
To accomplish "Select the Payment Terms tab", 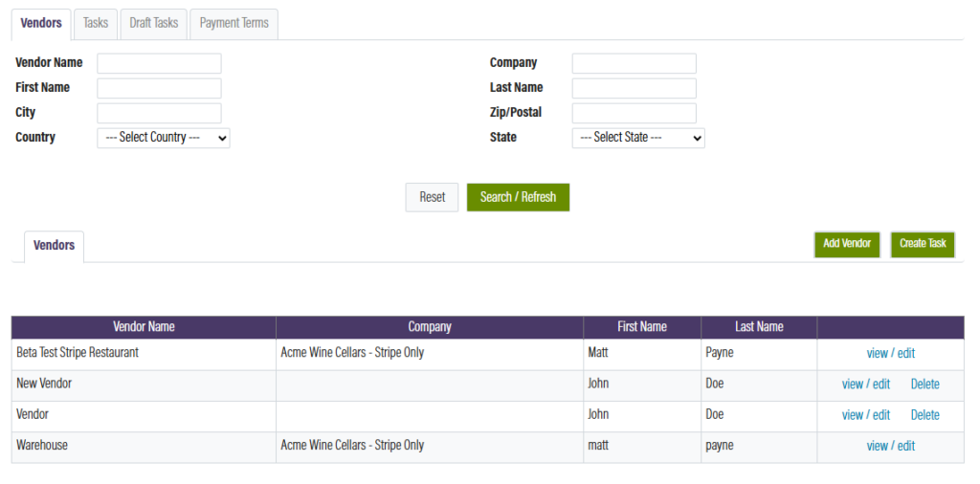I will (x=234, y=23).
